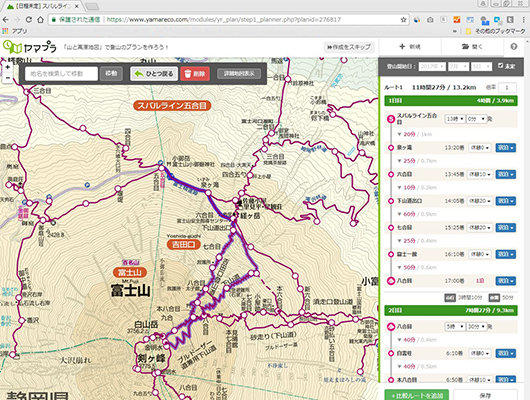The width and height of the screenshot is (530, 400).
Task: Click place name search input field
Action: (62, 73)
